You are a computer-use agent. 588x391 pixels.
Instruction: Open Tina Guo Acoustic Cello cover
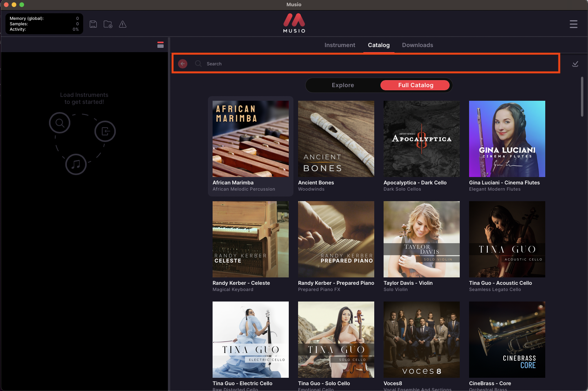(x=507, y=239)
